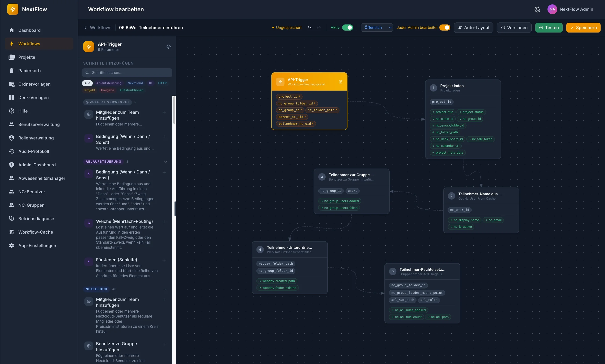
Task: Click the Auto-Layout button
Action: [x=474, y=28]
